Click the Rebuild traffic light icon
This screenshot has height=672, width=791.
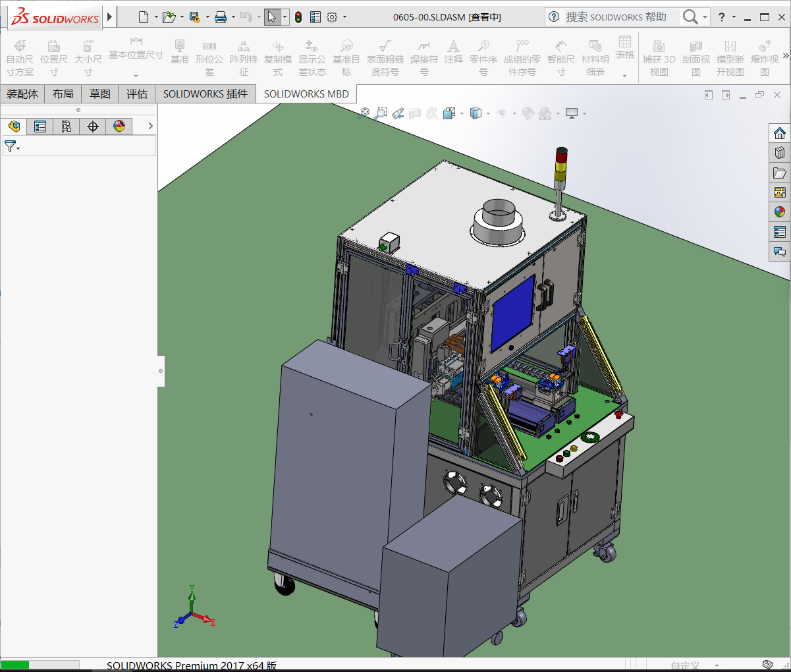pyautogui.click(x=298, y=17)
